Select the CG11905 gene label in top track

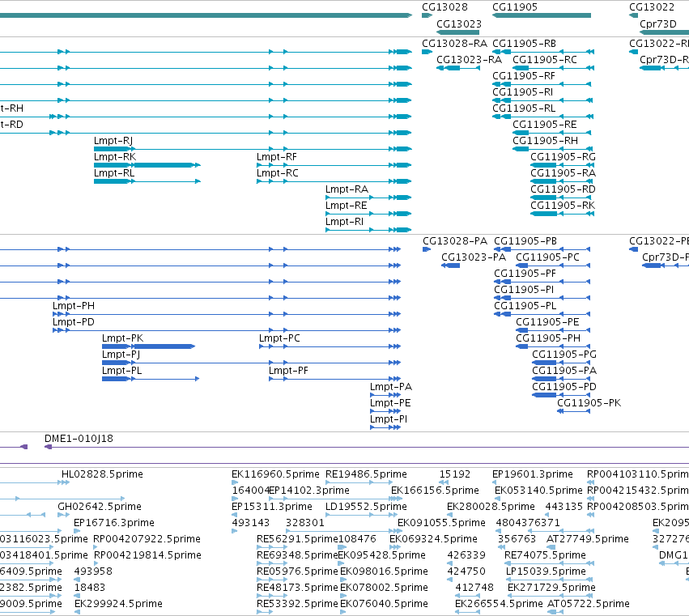(515, 7)
